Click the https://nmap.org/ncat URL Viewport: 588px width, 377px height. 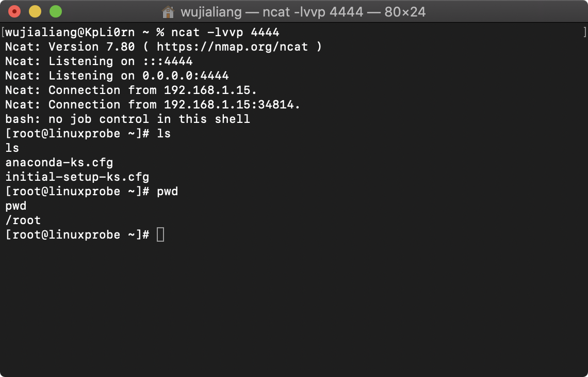pos(232,47)
